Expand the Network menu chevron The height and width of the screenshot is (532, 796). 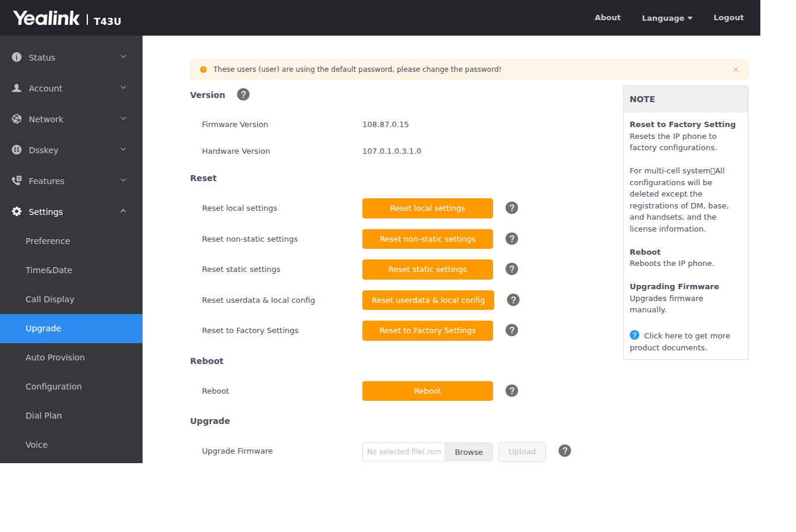pyautogui.click(x=124, y=118)
